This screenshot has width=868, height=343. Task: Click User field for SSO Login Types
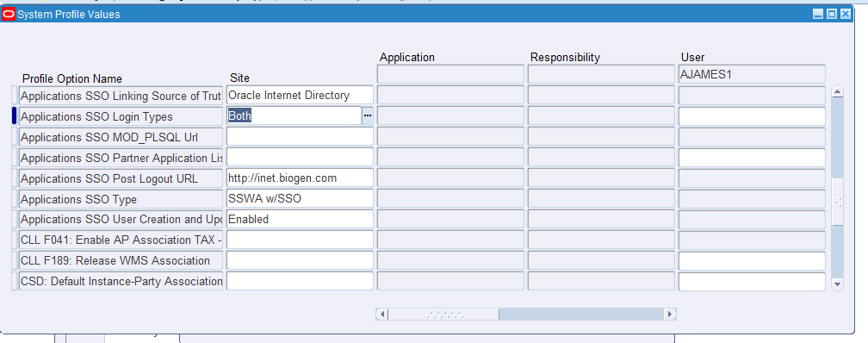click(752, 116)
